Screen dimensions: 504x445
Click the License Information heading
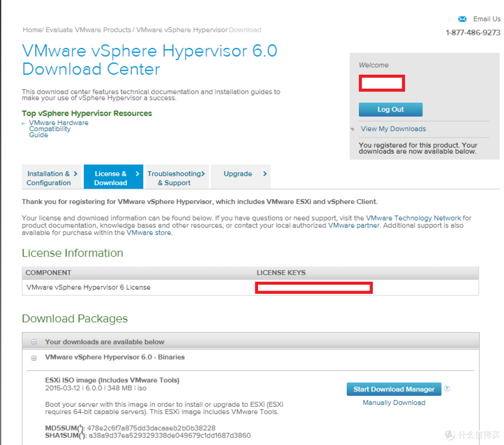(x=72, y=253)
